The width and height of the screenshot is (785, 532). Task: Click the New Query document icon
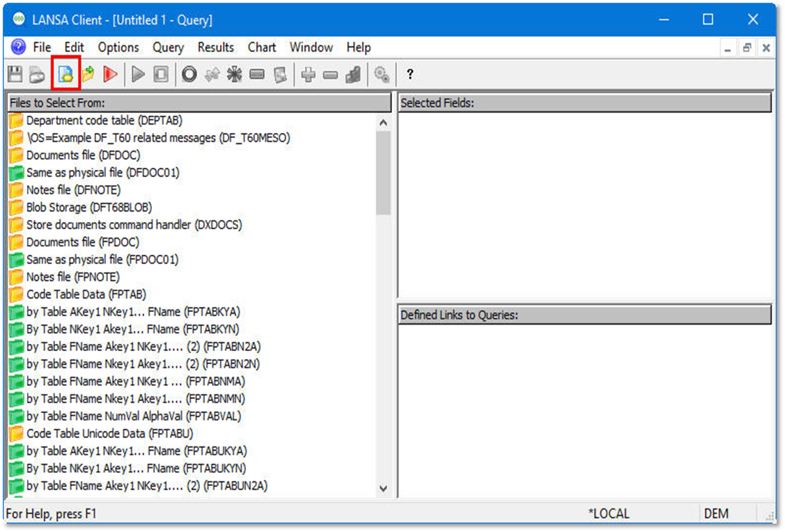(x=65, y=75)
